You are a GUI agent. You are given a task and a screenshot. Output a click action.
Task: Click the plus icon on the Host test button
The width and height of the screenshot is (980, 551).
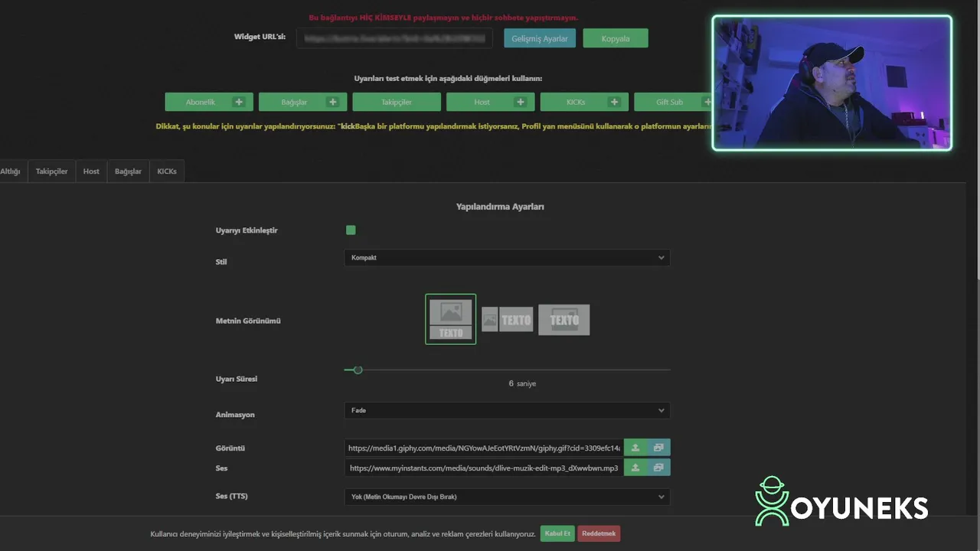(x=521, y=102)
